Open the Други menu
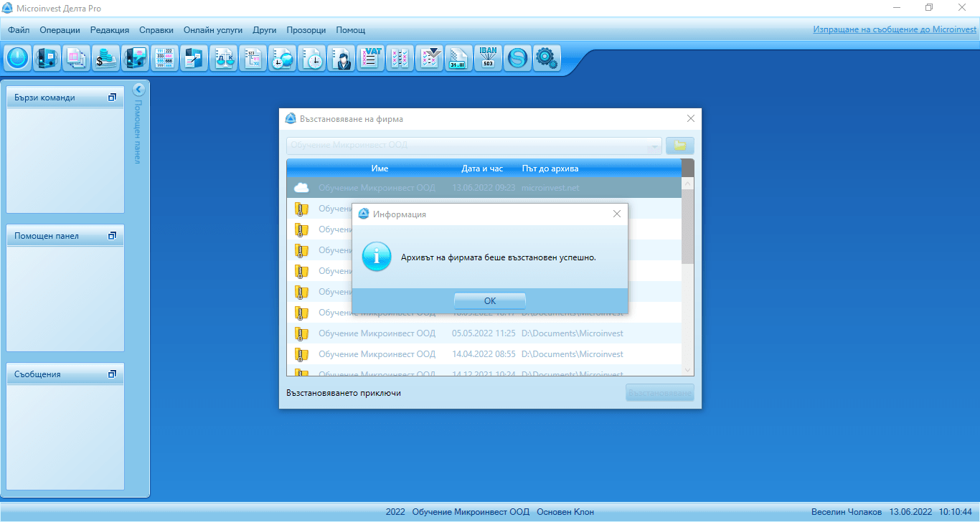This screenshot has width=980, height=522. (x=265, y=30)
